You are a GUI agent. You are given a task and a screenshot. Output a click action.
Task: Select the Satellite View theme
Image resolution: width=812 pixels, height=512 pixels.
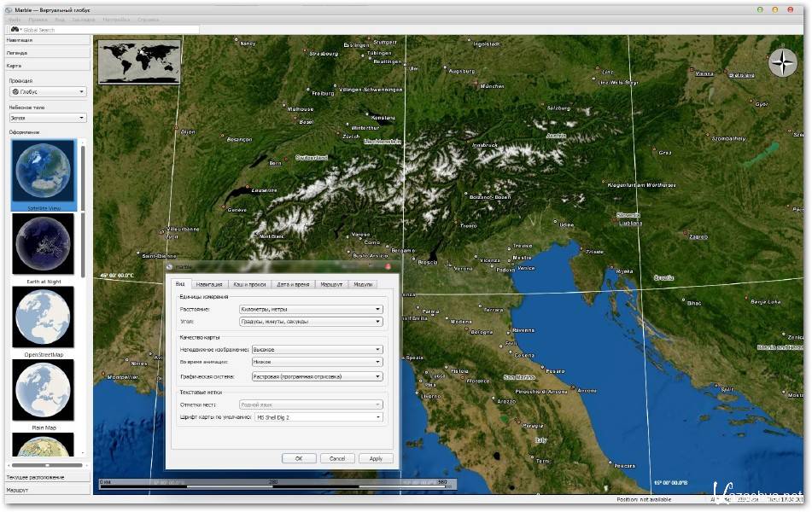tap(43, 174)
